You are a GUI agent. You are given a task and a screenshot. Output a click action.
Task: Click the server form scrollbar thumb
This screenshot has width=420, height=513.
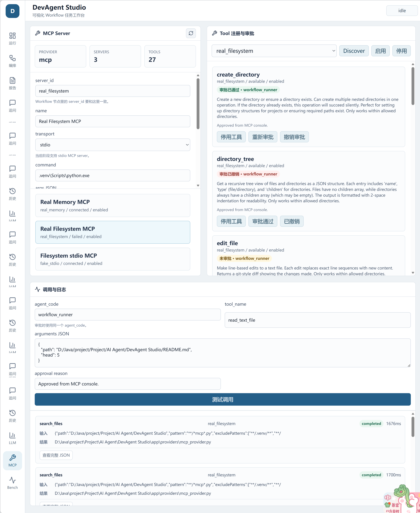point(198,104)
